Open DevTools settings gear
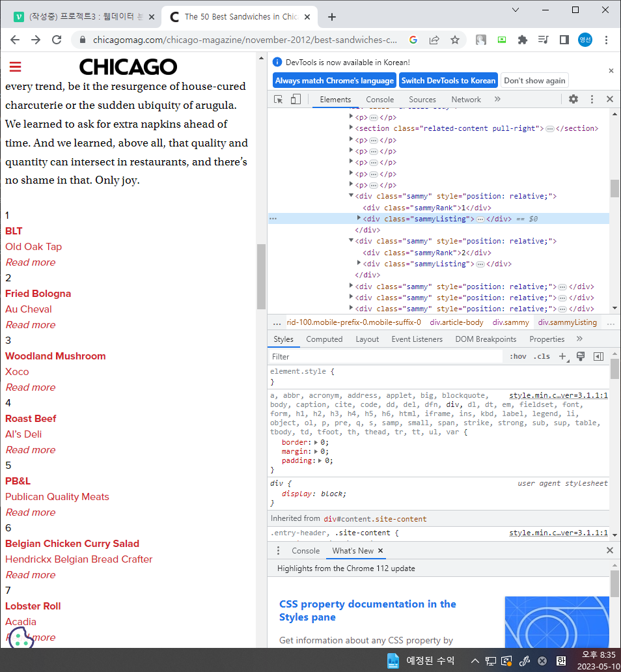 point(573,99)
